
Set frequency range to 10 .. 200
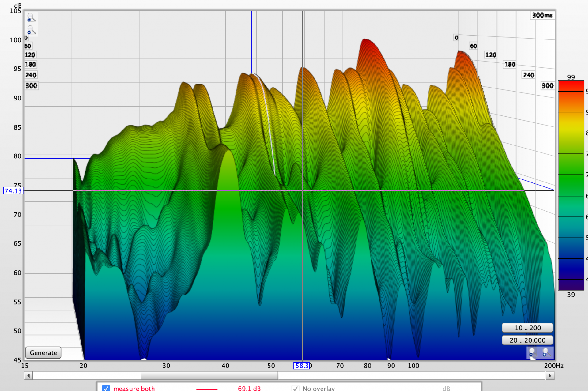tap(527, 328)
